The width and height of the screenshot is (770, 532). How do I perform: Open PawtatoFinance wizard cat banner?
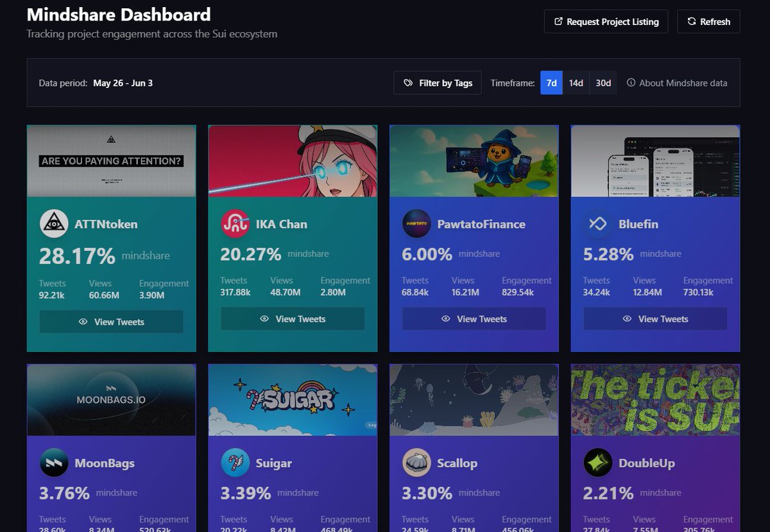click(474, 161)
